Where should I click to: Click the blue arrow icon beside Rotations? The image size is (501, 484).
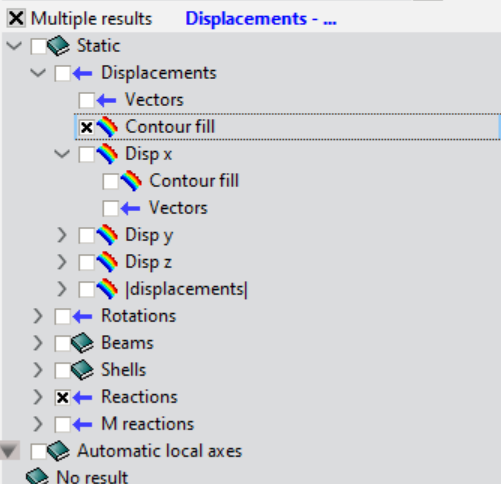pos(82,316)
